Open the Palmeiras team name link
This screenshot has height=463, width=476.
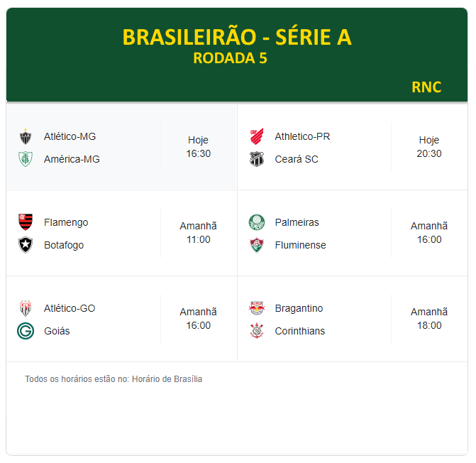[297, 222]
